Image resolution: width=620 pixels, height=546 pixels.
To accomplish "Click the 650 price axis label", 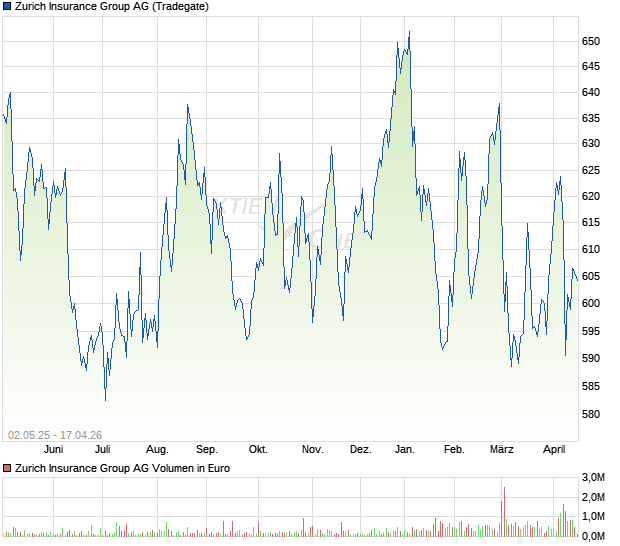I will pos(591,41).
